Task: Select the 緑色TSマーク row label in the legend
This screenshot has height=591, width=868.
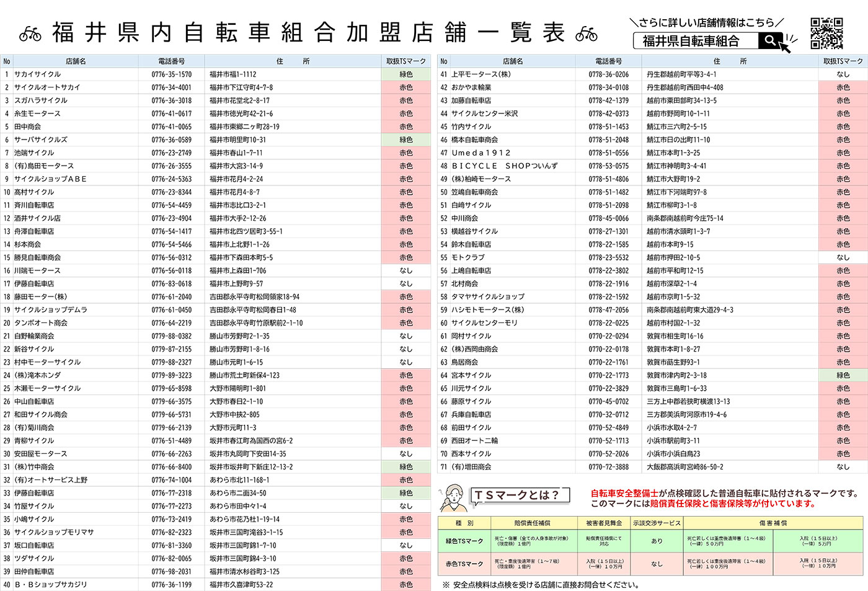Action: 464,541
